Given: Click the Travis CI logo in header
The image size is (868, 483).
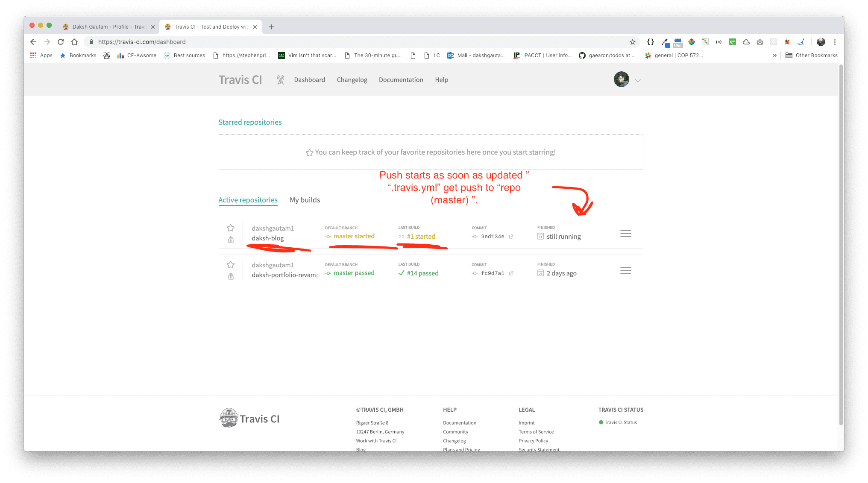Looking at the screenshot, I should click(x=240, y=80).
